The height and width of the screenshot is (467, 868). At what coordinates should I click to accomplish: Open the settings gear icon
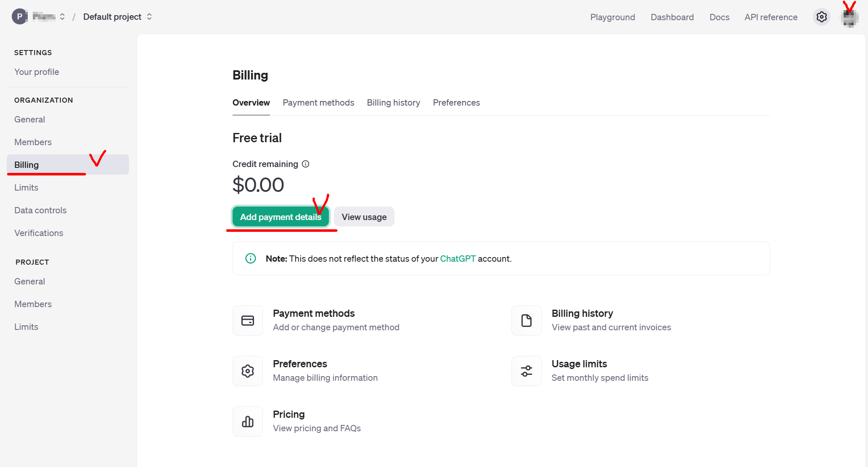(x=821, y=17)
